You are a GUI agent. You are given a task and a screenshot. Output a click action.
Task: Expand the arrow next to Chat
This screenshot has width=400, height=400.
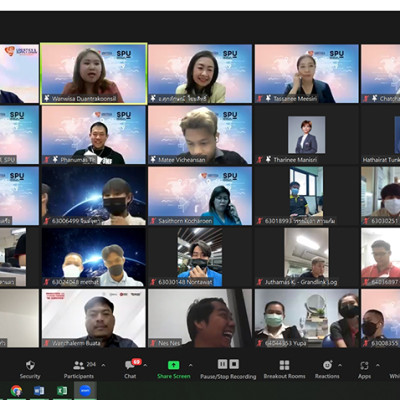coord(145,365)
